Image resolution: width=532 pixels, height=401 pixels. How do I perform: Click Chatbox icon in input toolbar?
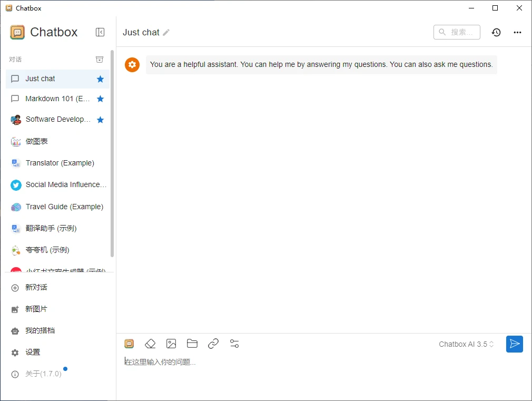pos(129,344)
